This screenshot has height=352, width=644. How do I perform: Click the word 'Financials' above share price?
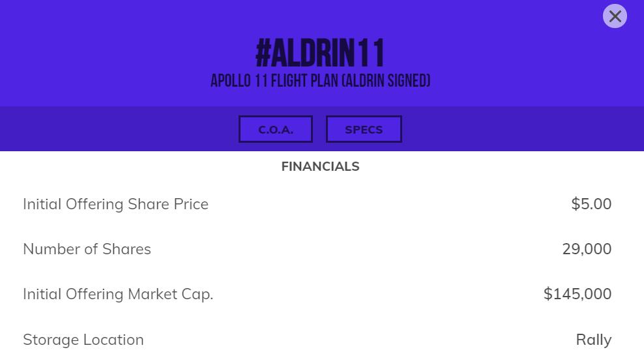320,166
